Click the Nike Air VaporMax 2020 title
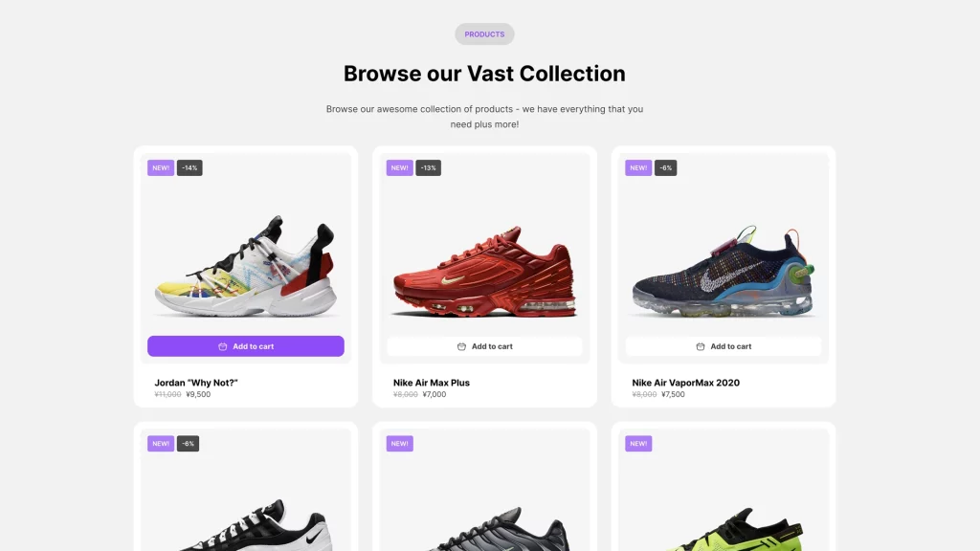Image resolution: width=980 pixels, height=551 pixels. (x=685, y=383)
